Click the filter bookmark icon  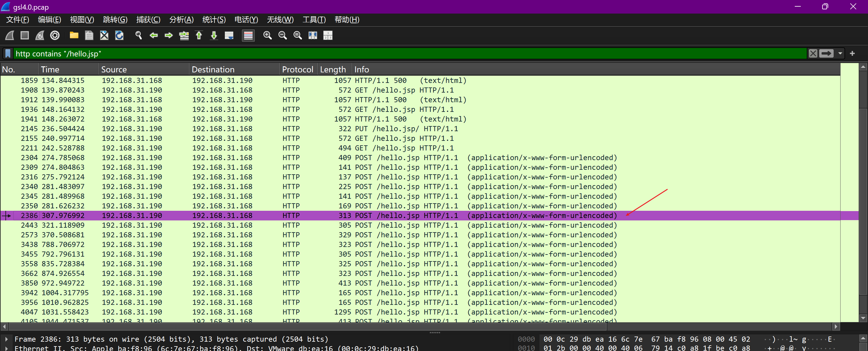click(8, 54)
